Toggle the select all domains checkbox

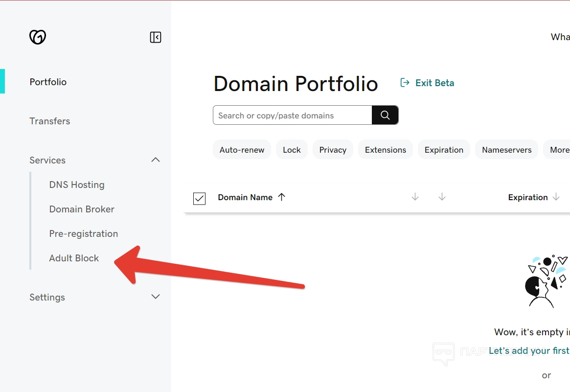pyautogui.click(x=200, y=198)
